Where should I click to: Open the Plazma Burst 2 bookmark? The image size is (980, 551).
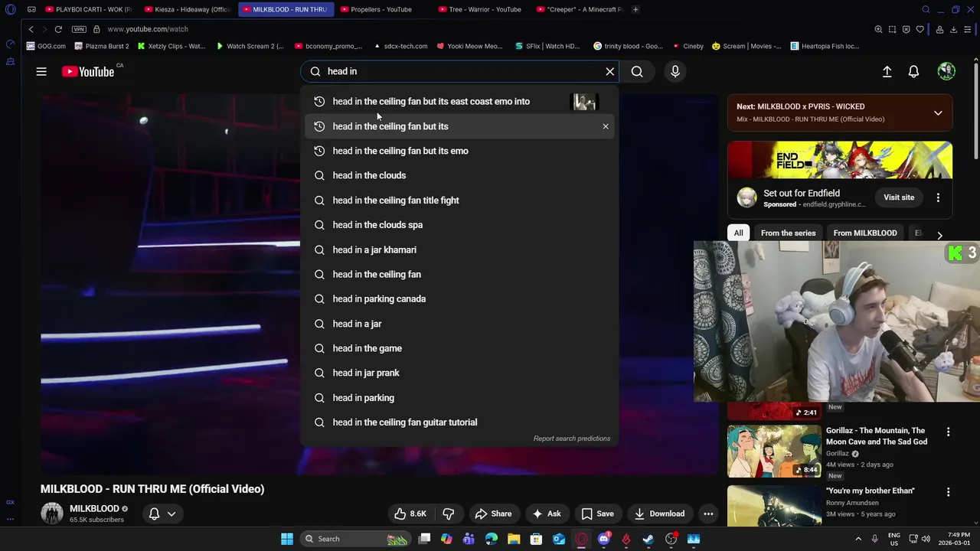pos(102,46)
